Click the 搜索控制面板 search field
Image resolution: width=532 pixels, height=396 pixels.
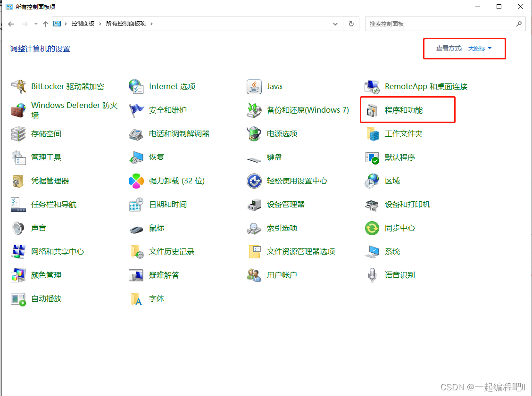pos(445,24)
